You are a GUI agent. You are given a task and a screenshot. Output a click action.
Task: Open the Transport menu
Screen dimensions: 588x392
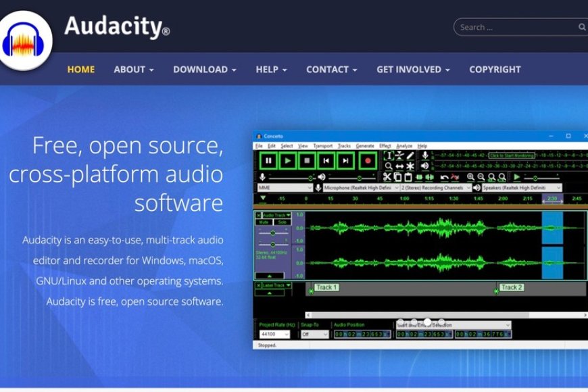(322, 146)
